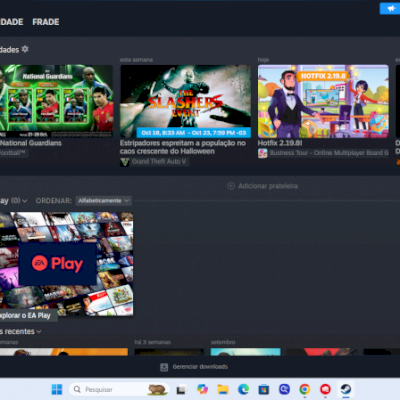The height and width of the screenshot is (400, 400).
Task: Open Task View on the taskbar
Action: pos(181,389)
